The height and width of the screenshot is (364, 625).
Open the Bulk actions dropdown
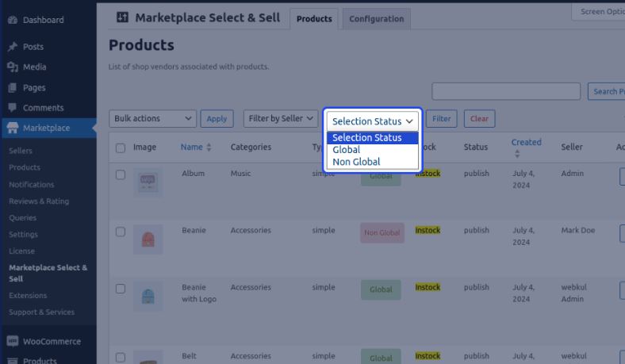coord(152,118)
